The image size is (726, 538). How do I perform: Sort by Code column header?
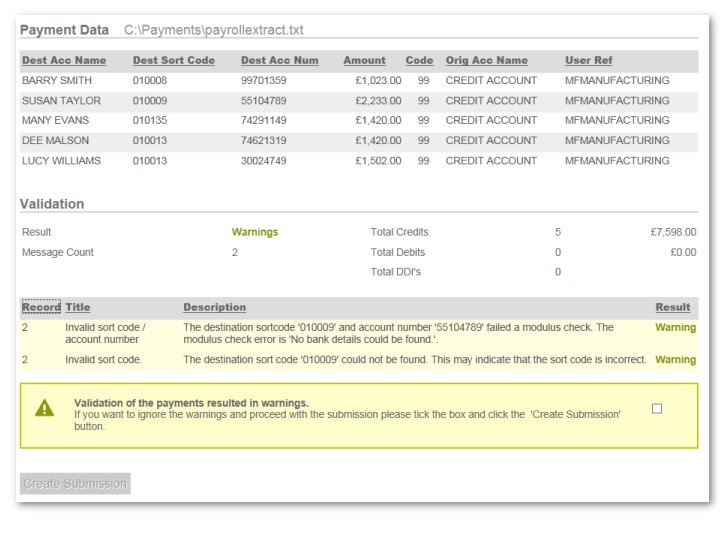[419, 60]
